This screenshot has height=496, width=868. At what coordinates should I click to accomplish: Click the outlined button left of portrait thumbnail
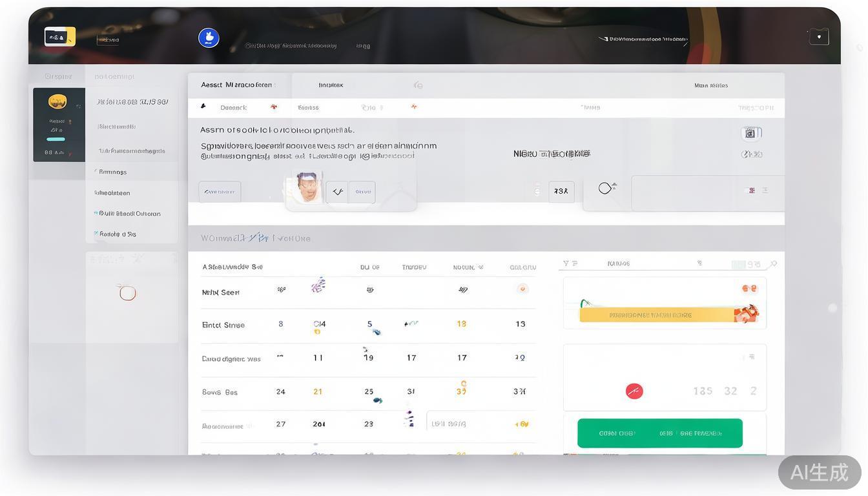[220, 192]
